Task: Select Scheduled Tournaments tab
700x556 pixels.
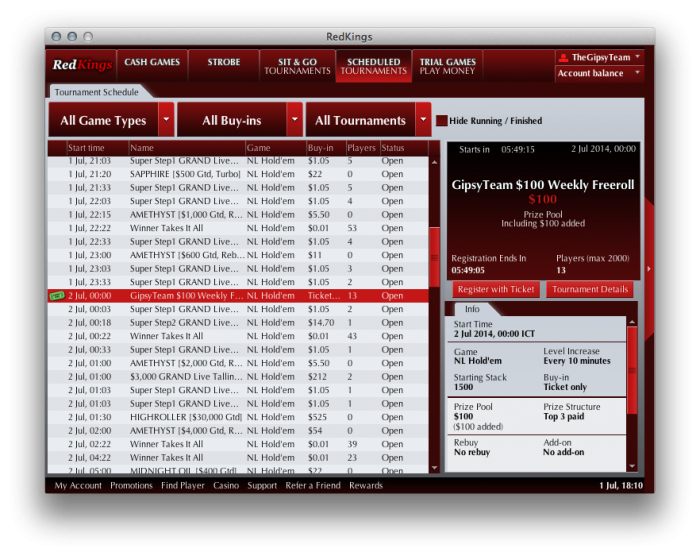Action: click(x=374, y=66)
